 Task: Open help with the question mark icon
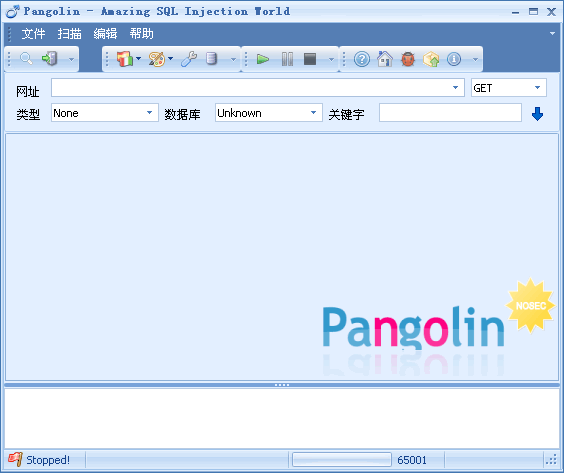pyautogui.click(x=361, y=59)
